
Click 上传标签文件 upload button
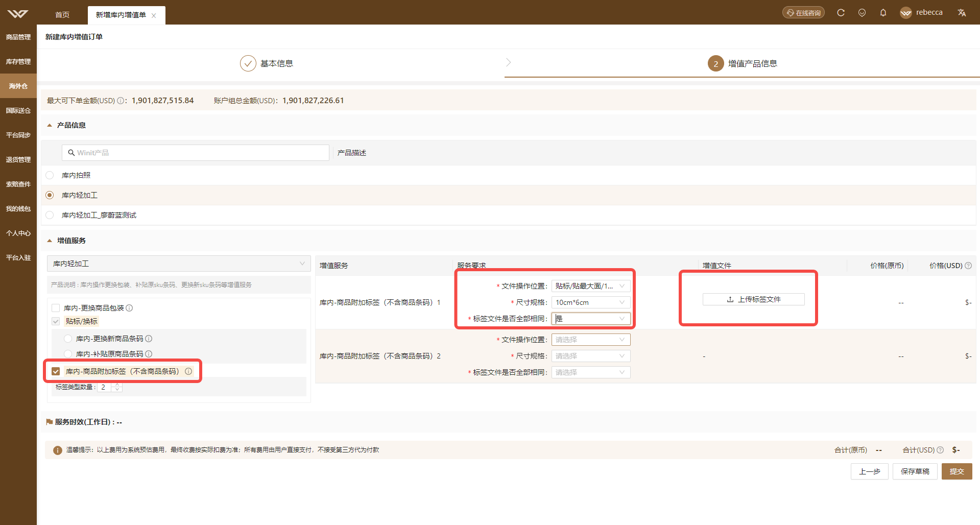click(x=754, y=299)
